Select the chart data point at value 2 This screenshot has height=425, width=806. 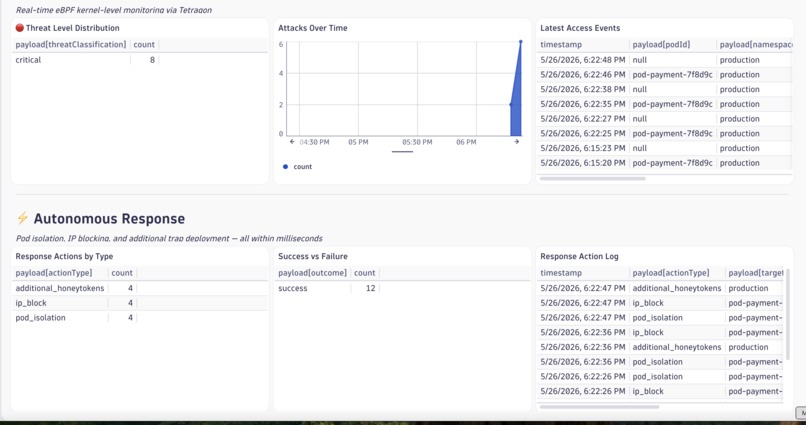click(x=510, y=104)
